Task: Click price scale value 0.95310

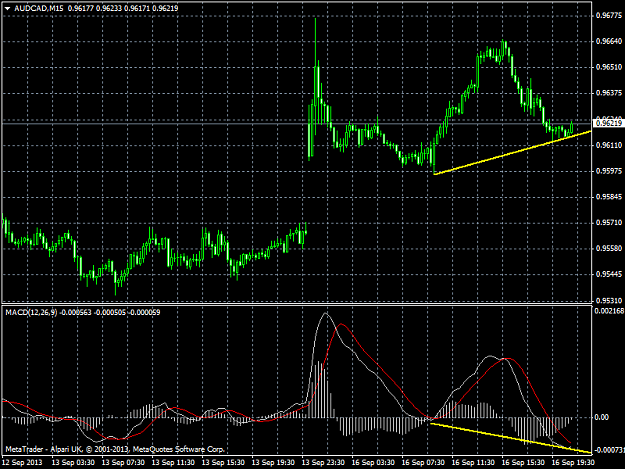Action: click(609, 300)
